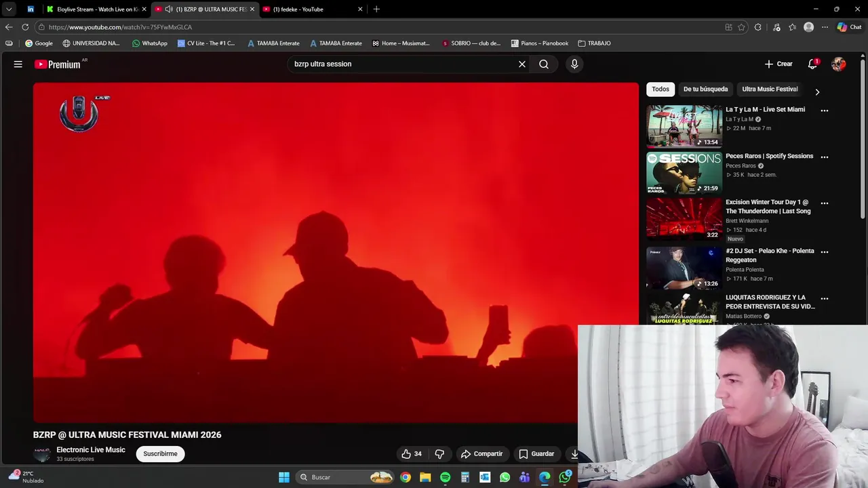The width and height of the screenshot is (868, 488).
Task: Open a new browser tab
Action: click(376, 9)
